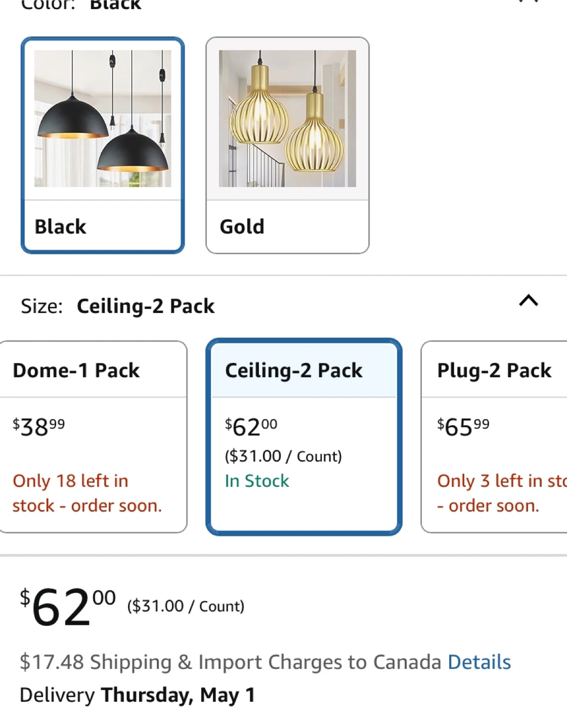Pick the Plug-2 Pack size title
The width and height of the screenshot is (567, 728).
click(494, 371)
